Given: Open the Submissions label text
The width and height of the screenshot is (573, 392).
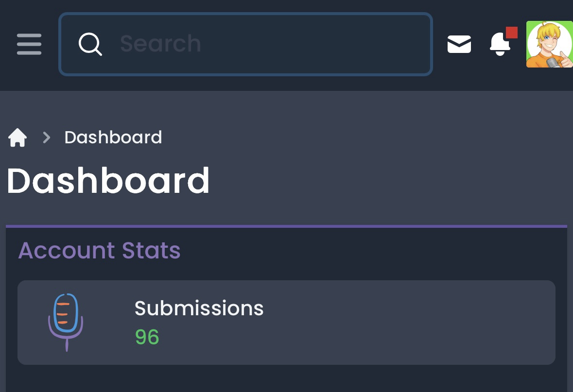Looking at the screenshot, I should click(199, 308).
